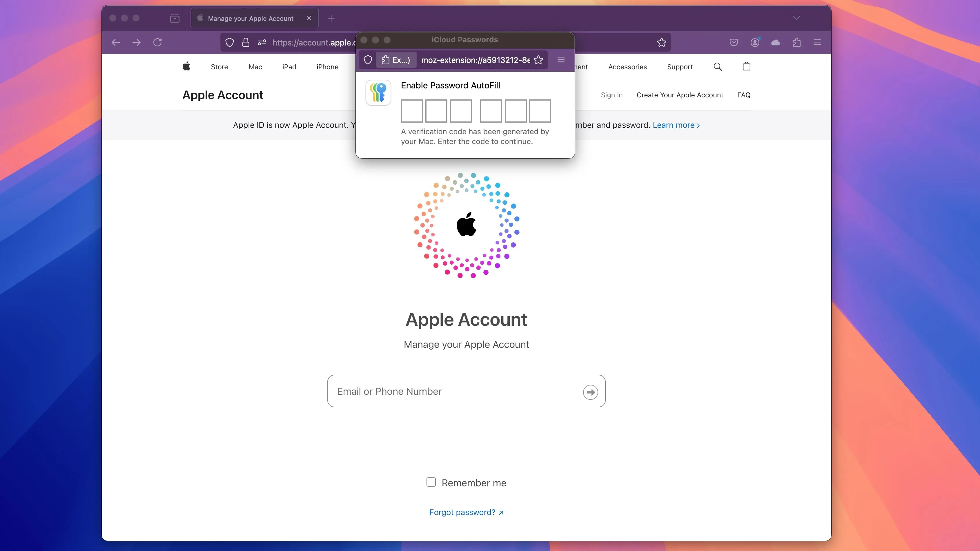Click the Apple logo in the navigation bar

187,67
